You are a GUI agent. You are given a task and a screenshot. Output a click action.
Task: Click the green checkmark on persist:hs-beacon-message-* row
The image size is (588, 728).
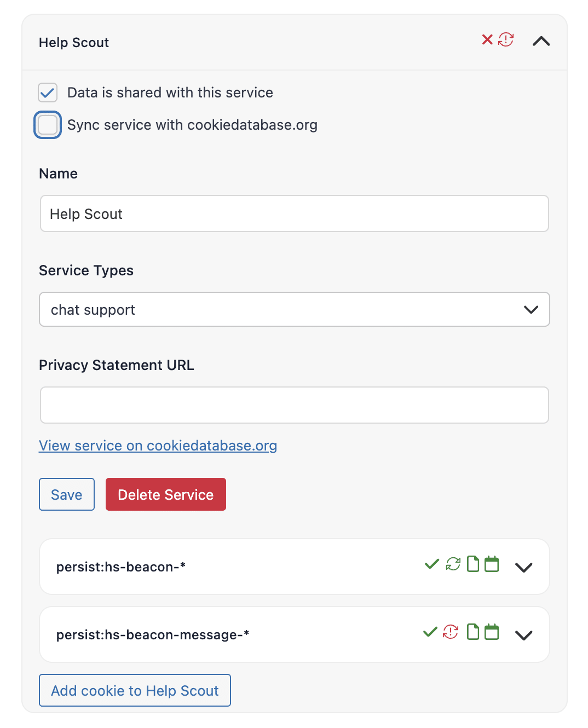point(430,632)
